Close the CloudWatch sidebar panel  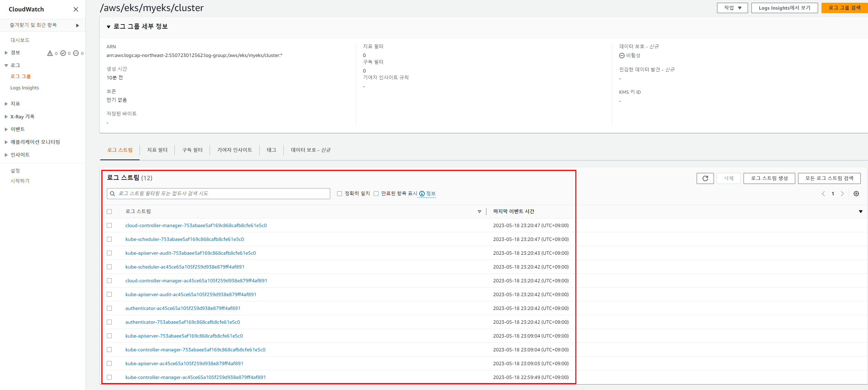point(76,9)
